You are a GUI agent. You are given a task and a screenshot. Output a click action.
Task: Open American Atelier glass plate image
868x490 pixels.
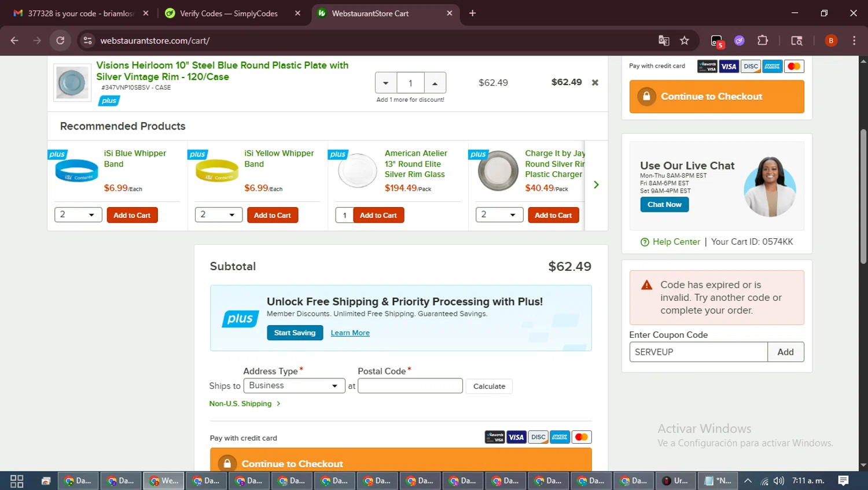(x=357, y=171)
